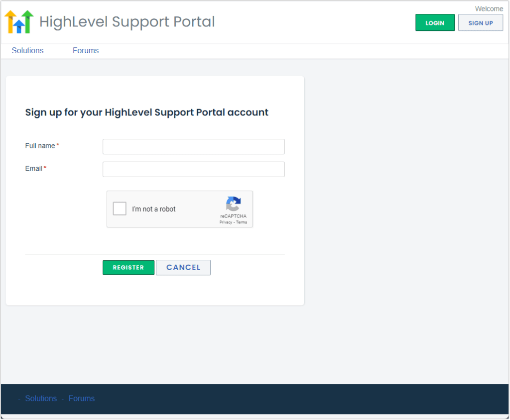
Task: Open the reCAPTCHA Terms link
Action: (242, 222)
